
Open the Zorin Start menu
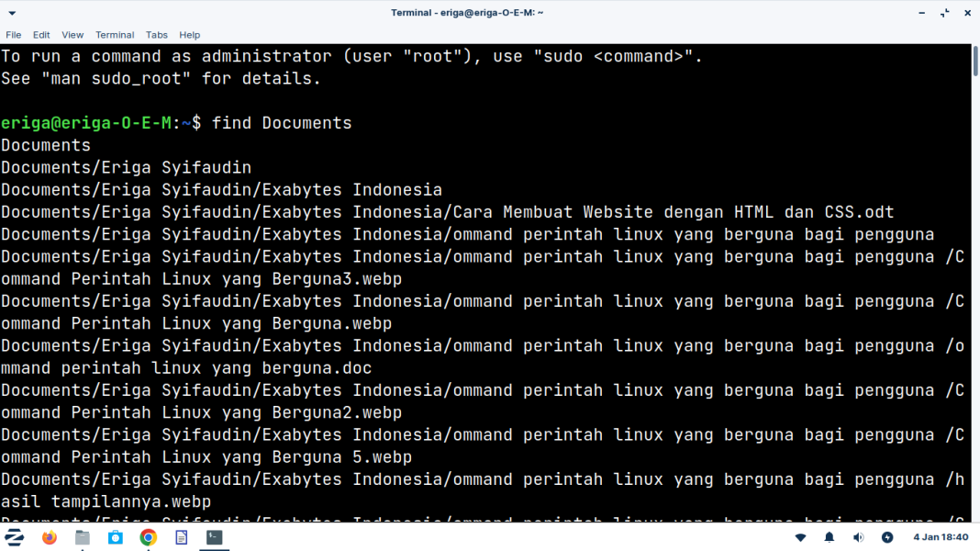(x=14, y=537)
